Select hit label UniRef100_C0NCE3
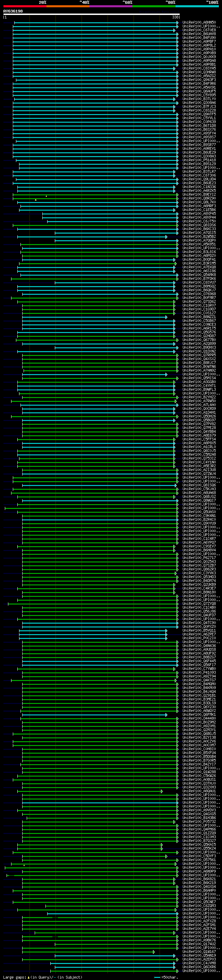Viewport: 222px width, 980px height. coord(199,324)
